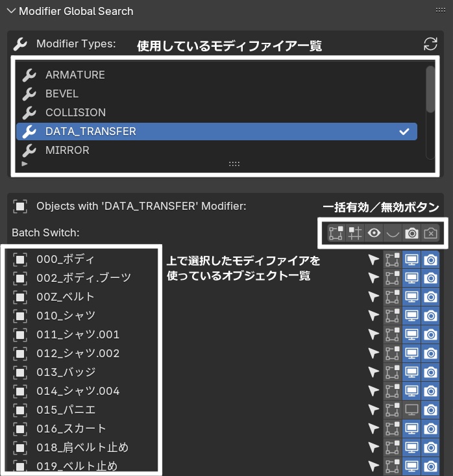Click select arrow for 015_パニエ
Viewport: 453px width, 476px height.
[374, 410]
